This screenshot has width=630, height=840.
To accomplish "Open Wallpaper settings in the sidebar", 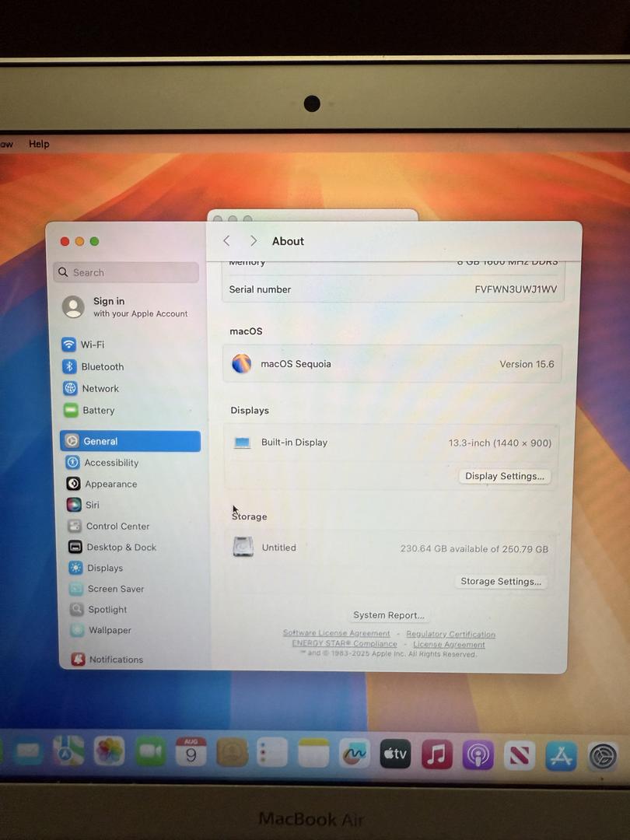I will point(100,630).
